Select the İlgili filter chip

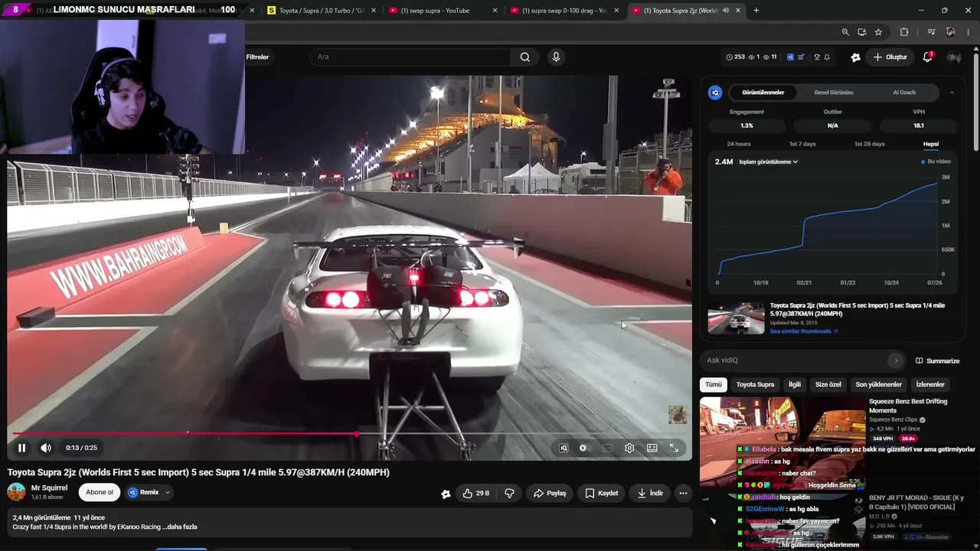click(x=795, y=384)
